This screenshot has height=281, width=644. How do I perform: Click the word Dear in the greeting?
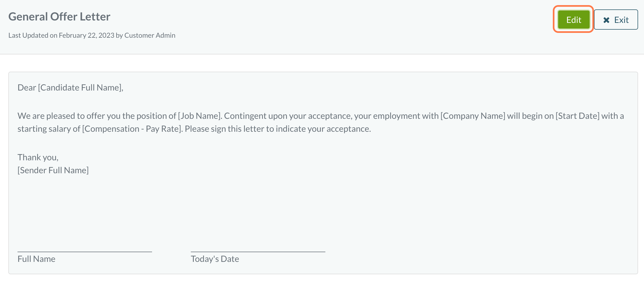point(27,88)
